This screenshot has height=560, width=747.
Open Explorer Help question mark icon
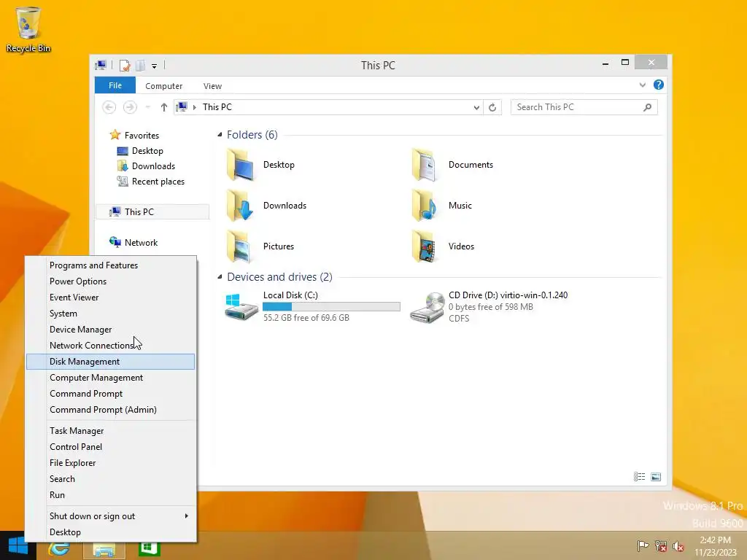point(659,85)
